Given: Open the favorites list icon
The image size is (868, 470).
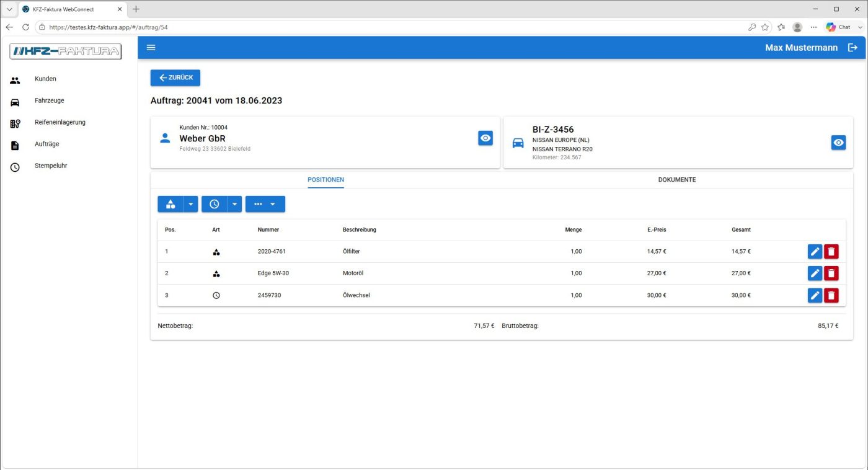Looking at the screenshot, I should pyautogui.click(x=781, y=27).
